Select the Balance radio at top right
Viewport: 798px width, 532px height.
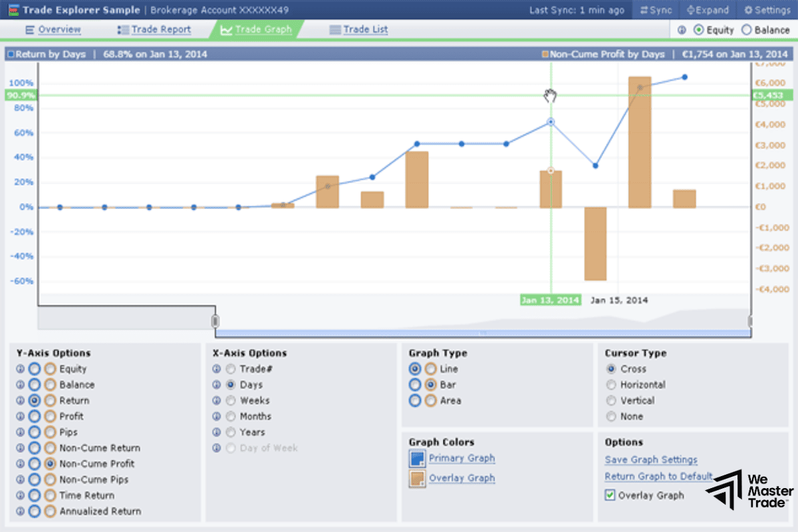[746, 30]
